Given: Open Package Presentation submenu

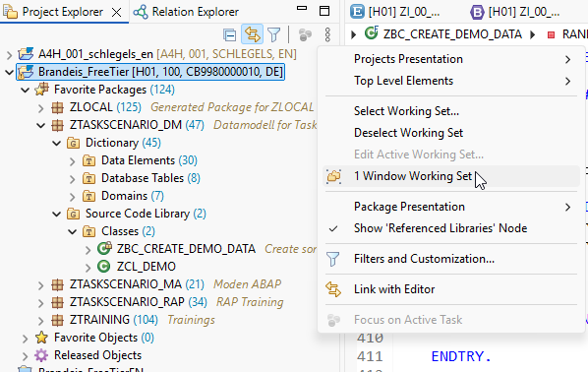Looking at the screenshot, I should pyautogui.click(x=450, y=207).
